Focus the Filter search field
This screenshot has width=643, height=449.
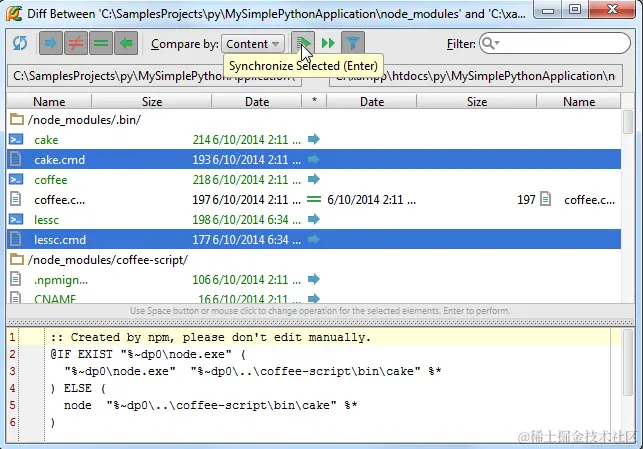pos(555,43)
